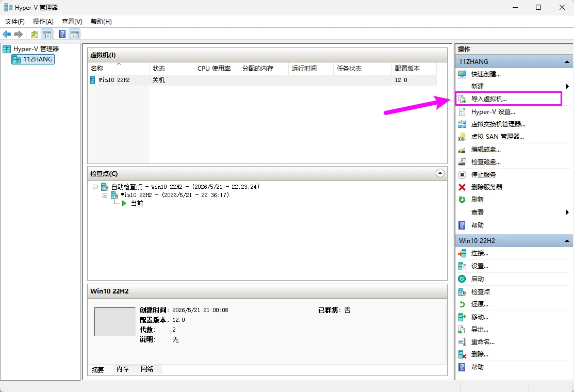Sort by the 任务状态 column header
The height and width of the screenshot is (392, 574).
point(363,69)
